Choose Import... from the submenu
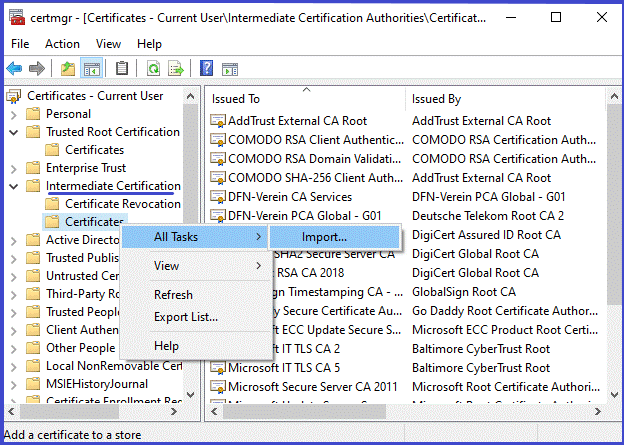The width and height of the screenshot is (624, 445). 335,237
